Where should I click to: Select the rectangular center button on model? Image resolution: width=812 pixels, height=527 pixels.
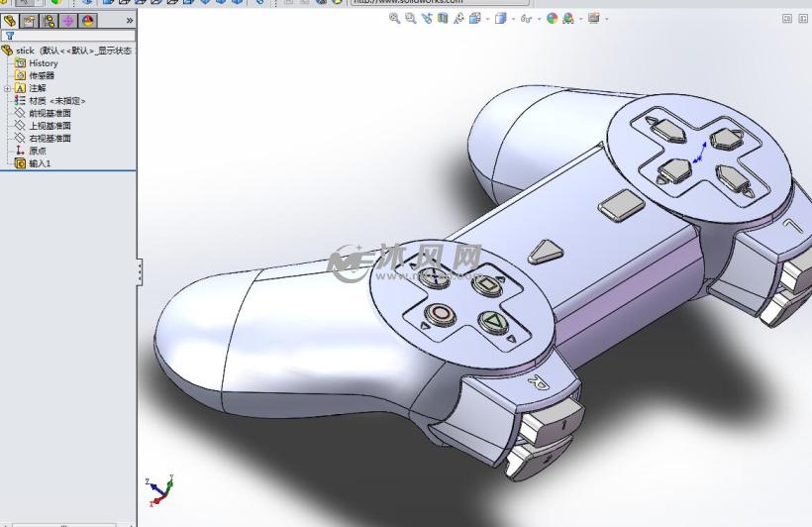(622, 205)
